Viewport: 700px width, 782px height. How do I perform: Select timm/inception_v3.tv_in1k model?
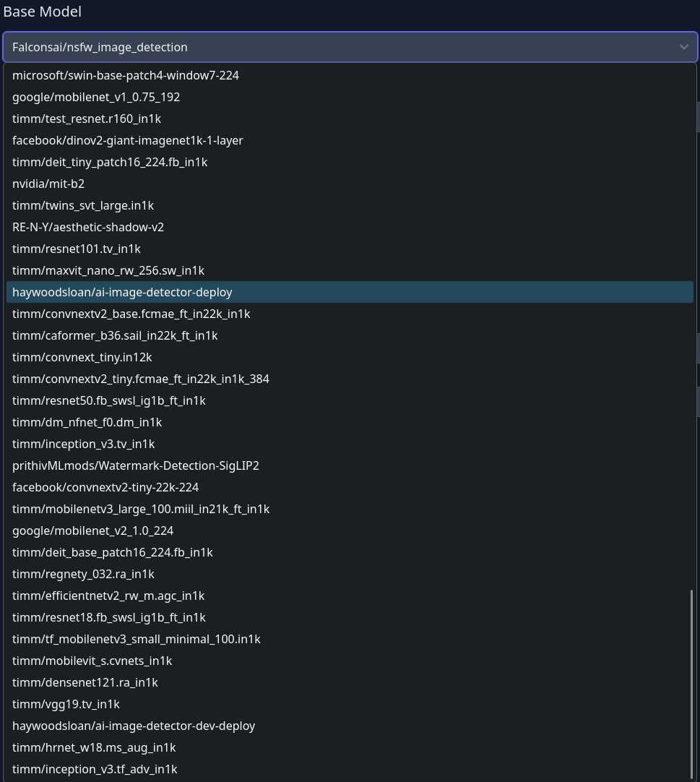350,444
